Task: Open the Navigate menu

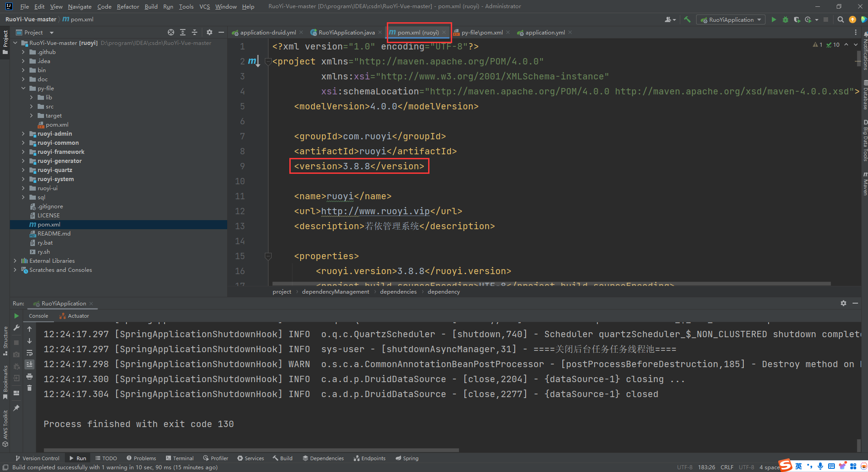Action: click(80, 6)
